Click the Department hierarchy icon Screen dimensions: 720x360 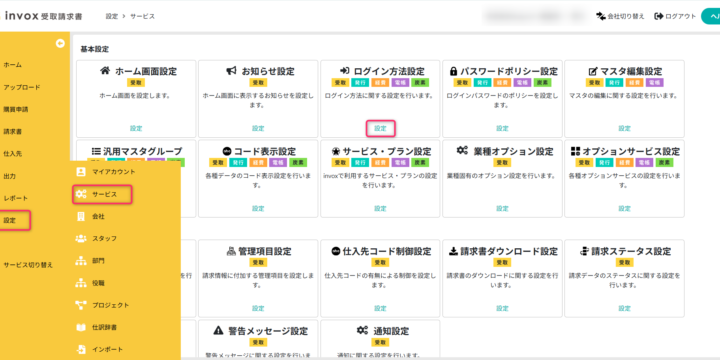click(81, 260)
